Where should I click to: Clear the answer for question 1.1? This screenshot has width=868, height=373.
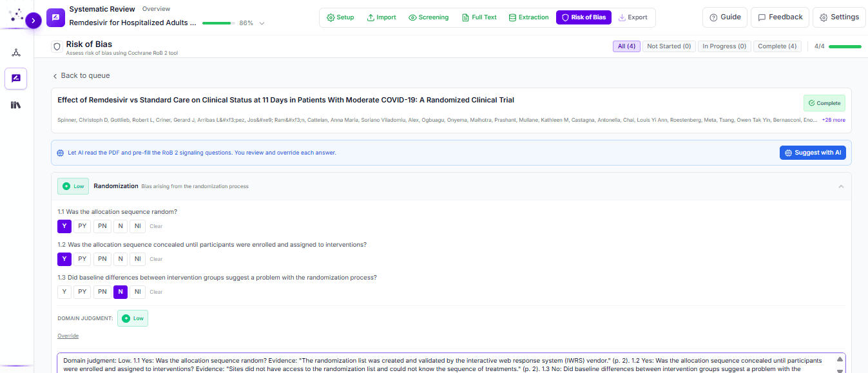click(156, 226)
